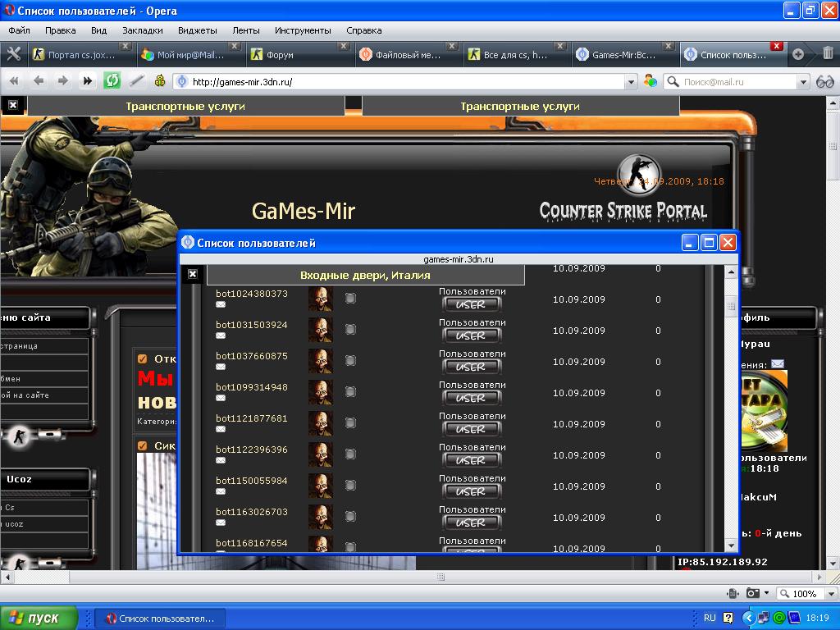Open the home/start bar icon
The image size is (840, 630).
160,81
